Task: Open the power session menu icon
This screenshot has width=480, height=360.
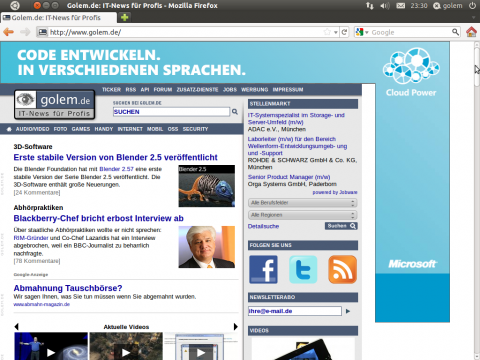Action: [472, 6]
